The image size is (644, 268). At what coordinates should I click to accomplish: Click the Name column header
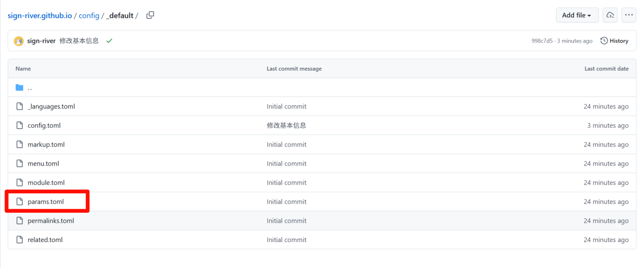tap(23, 69)
